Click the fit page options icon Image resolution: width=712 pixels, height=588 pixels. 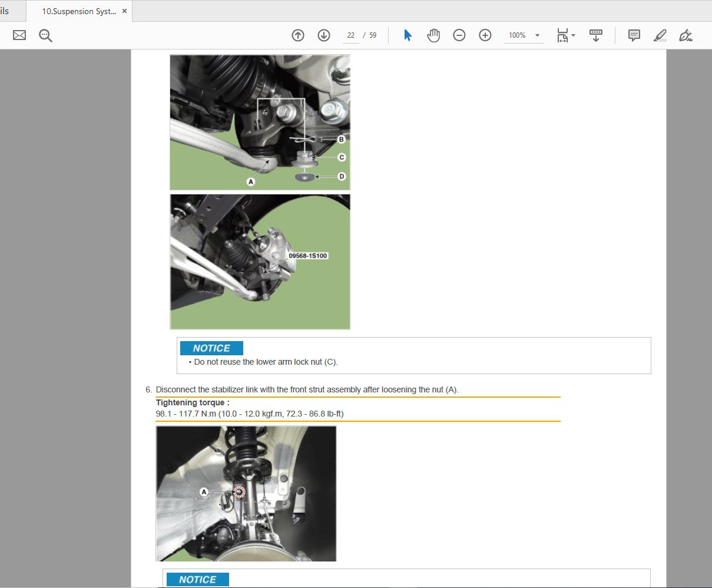click(562, 35)
